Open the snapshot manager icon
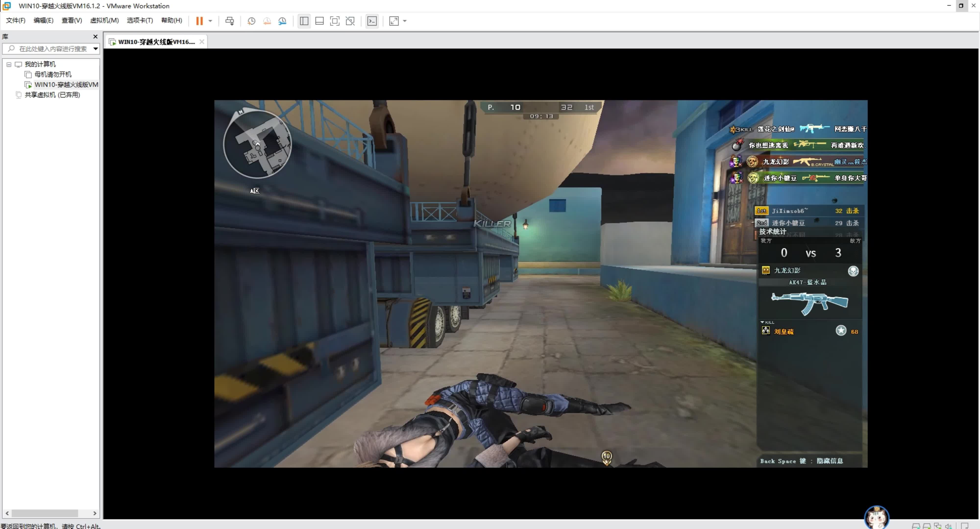 point(282,21)
